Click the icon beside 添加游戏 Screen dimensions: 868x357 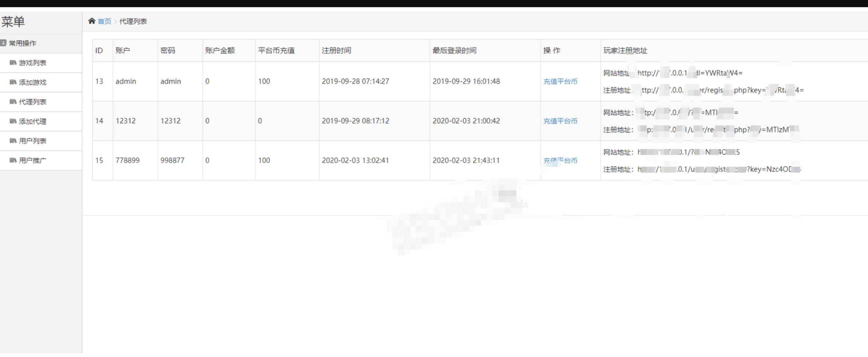pos(13,82)
